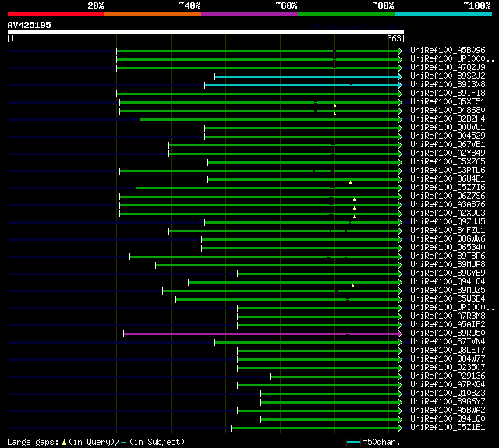The width and height of the screenshot is (499, 448).
Task: Click the UniRef100_B9RD50 label
Action: [448, 333]
